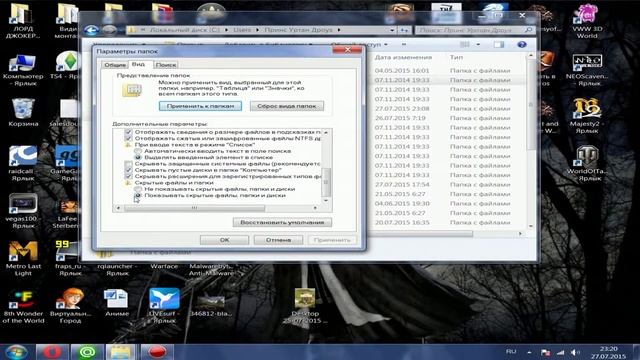Expand the chevron after Users in breadcrumb
Viewport: 640px width, 360px height.
(x=257, y=30)
